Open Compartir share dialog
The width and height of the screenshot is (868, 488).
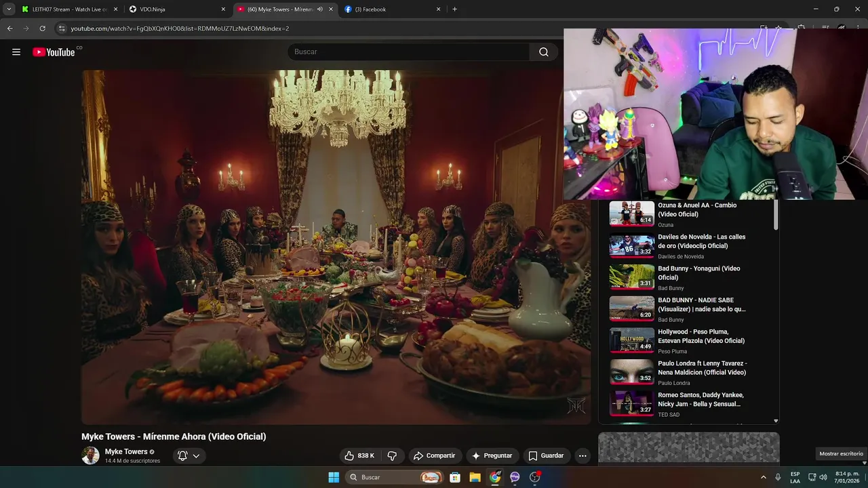(435, 455)
